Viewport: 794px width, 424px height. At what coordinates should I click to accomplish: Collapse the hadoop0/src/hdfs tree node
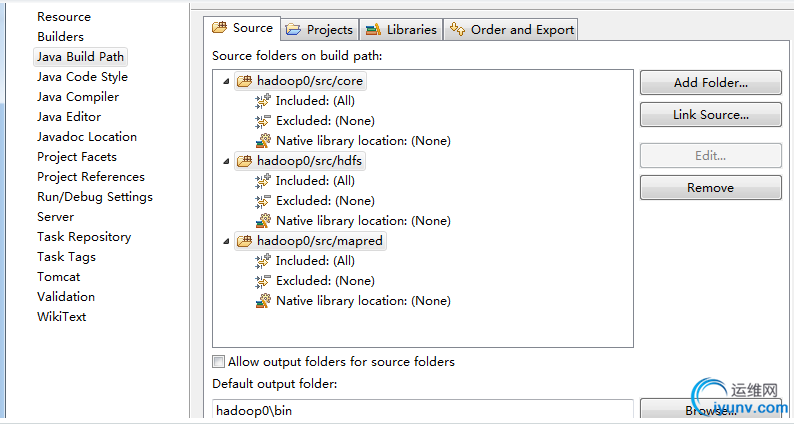click(x=226, y=161)
